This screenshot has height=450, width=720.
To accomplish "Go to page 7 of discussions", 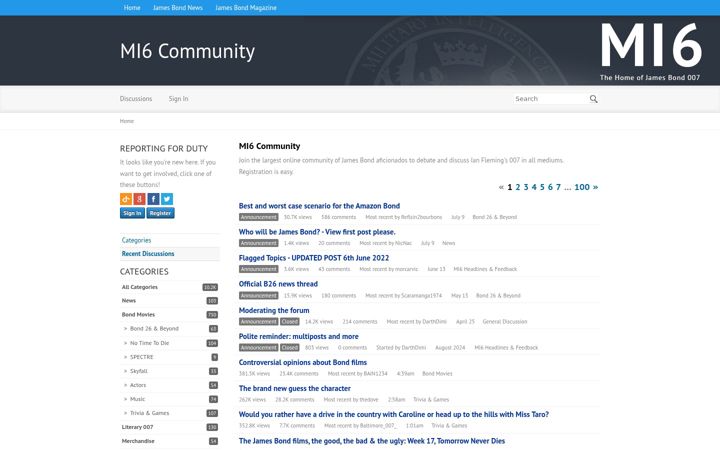I will click(558, 187).
